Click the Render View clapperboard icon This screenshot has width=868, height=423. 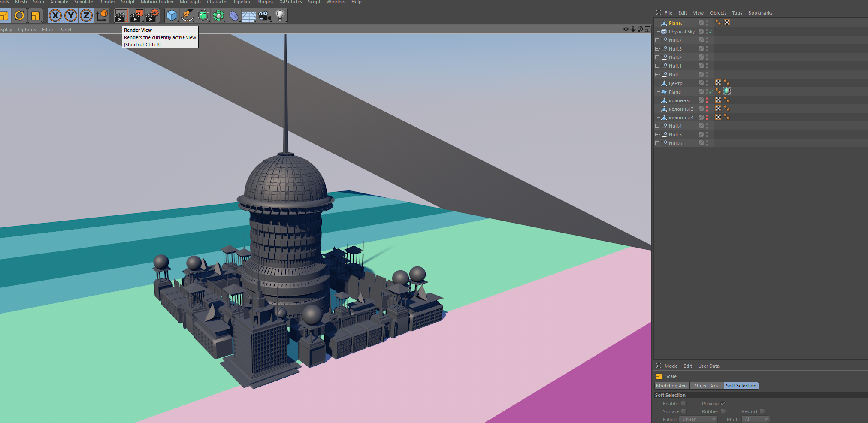(x=121, y=16)
